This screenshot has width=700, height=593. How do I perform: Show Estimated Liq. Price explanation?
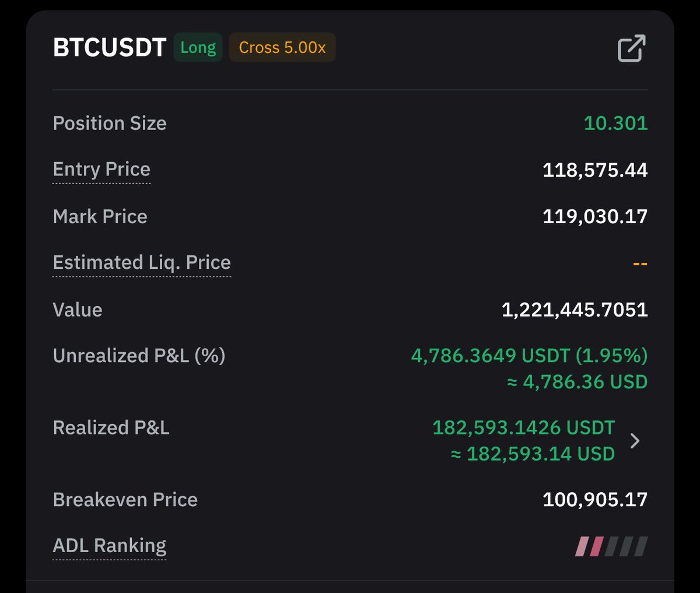click(x=142, y=262)
